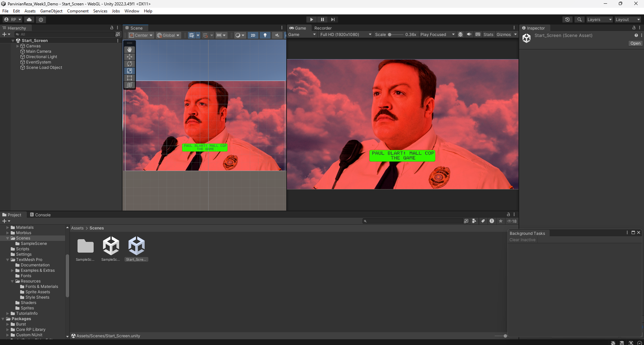Open the Inspector help icon
The height and width of the screenshot is (345, 644).
pos(636,35)
